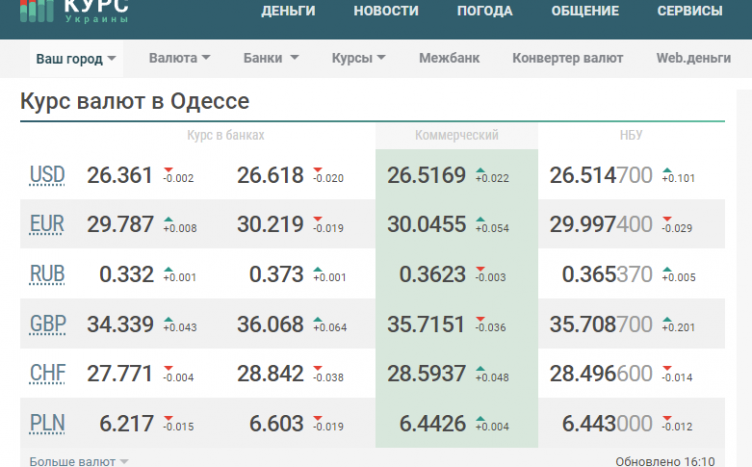
Task: Expand the Валюта dropdown menu
Action: (179, 58)
